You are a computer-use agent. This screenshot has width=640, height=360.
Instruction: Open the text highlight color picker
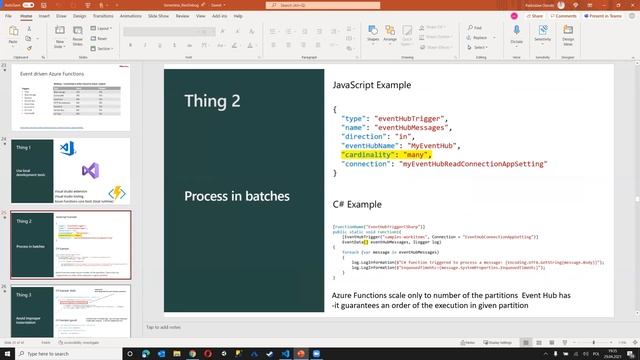(236, 45)
